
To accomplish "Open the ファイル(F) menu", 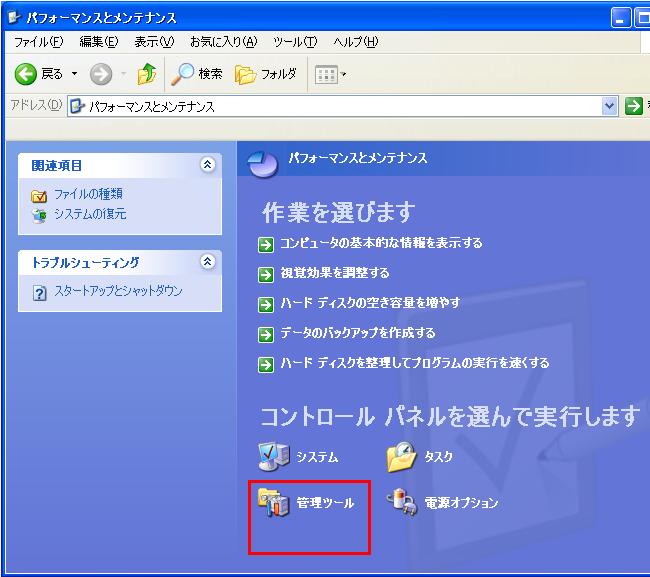I will (x=38, y=42).
